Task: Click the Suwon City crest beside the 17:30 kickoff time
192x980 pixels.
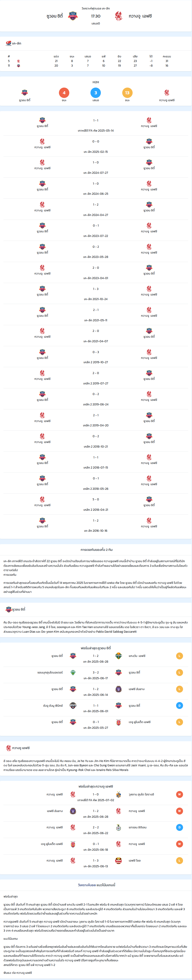Action: tap(73, 16)
